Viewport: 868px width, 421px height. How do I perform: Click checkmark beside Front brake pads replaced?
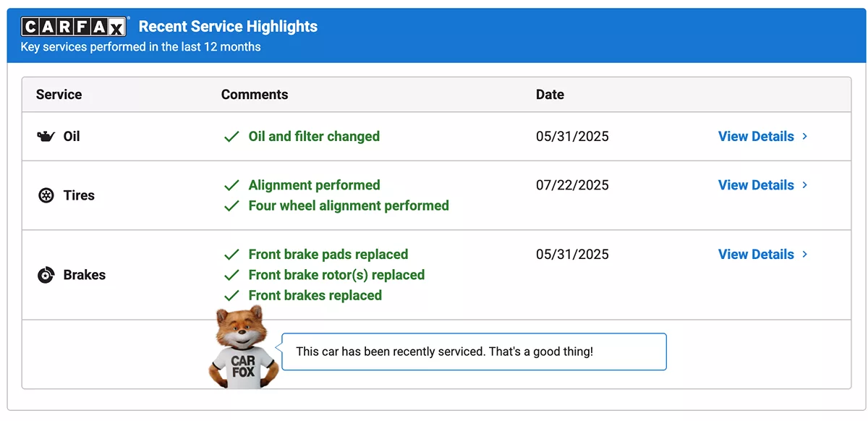pos(231,255)
